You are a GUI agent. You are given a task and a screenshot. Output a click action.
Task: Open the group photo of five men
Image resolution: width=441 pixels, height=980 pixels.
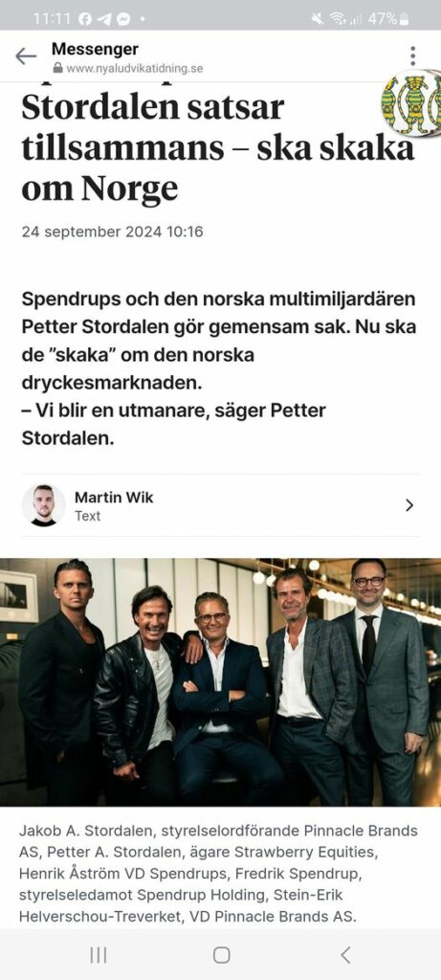pos(220,681)
